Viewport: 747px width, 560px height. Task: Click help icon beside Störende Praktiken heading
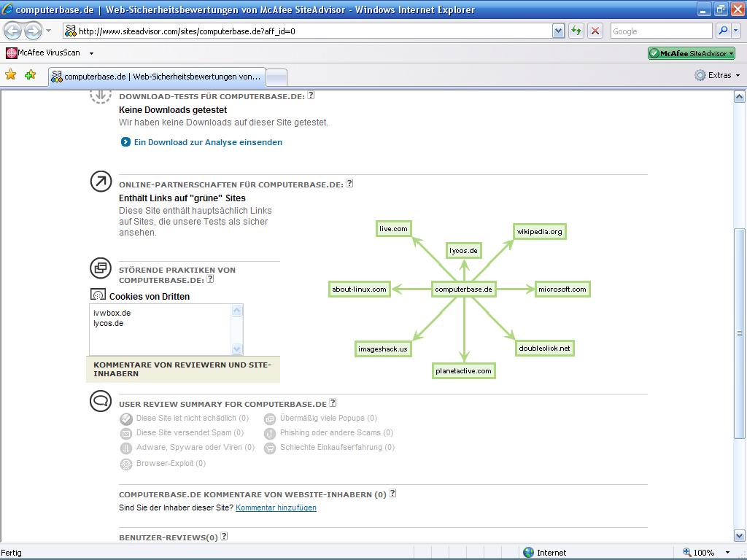click(x=211, y=279)
